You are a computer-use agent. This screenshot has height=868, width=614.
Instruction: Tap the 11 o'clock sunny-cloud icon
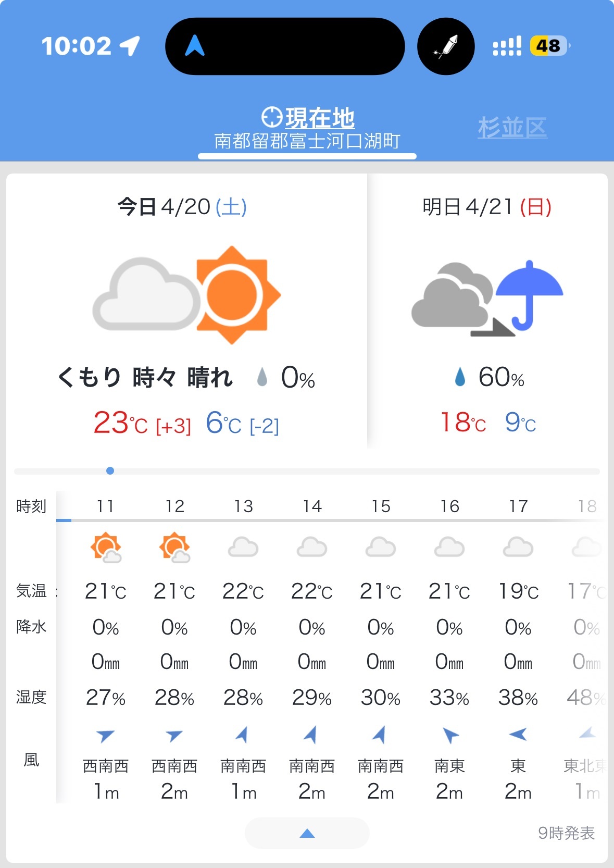tap(106, 548)
